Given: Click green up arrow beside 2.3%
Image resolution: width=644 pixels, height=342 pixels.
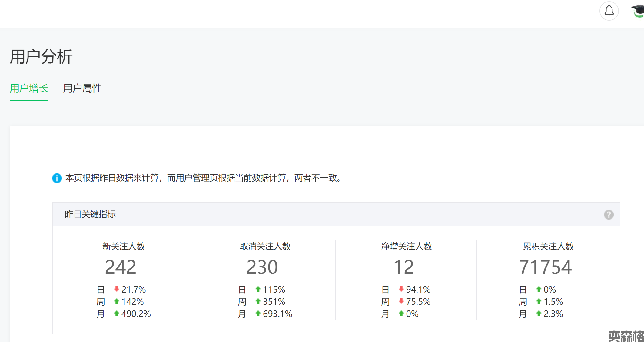Looking at the screenshot, I should click(x=539, y=313).
